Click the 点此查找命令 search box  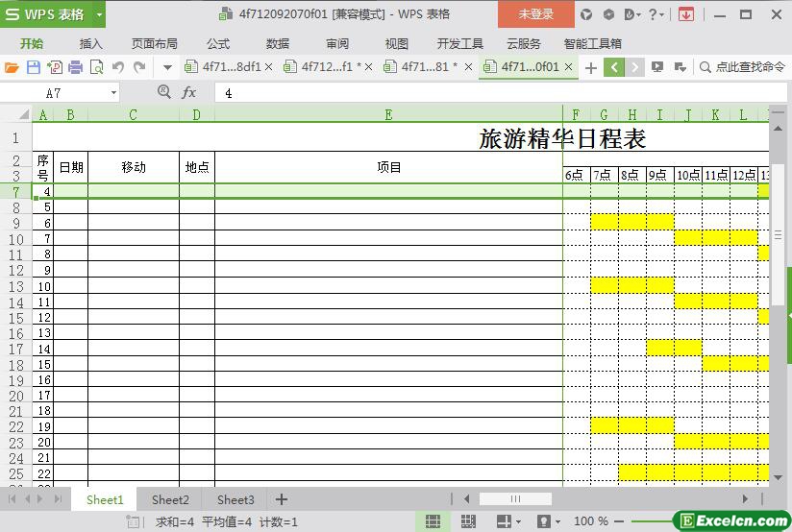(742, 66)
